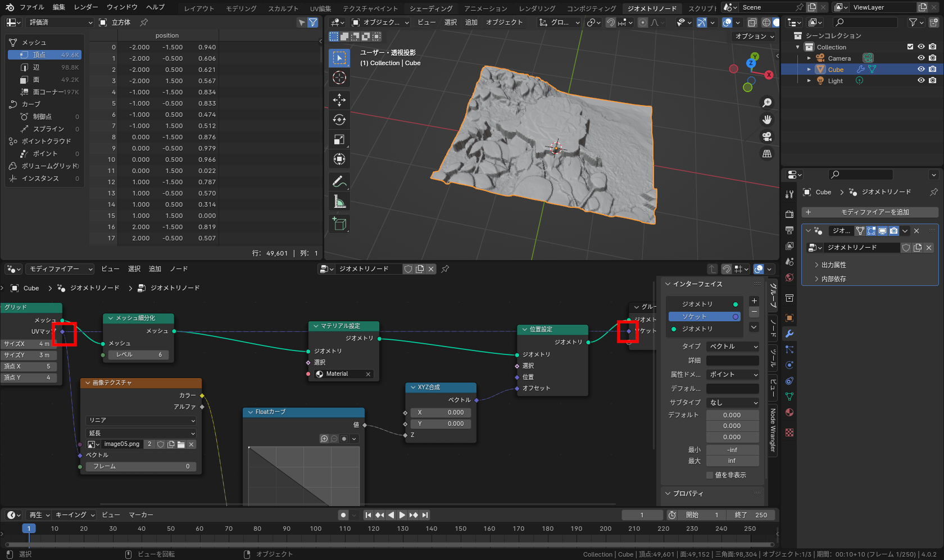Select the Move tool in viewport toolbar
Screen dimensions: 944x560
(339, 100)
